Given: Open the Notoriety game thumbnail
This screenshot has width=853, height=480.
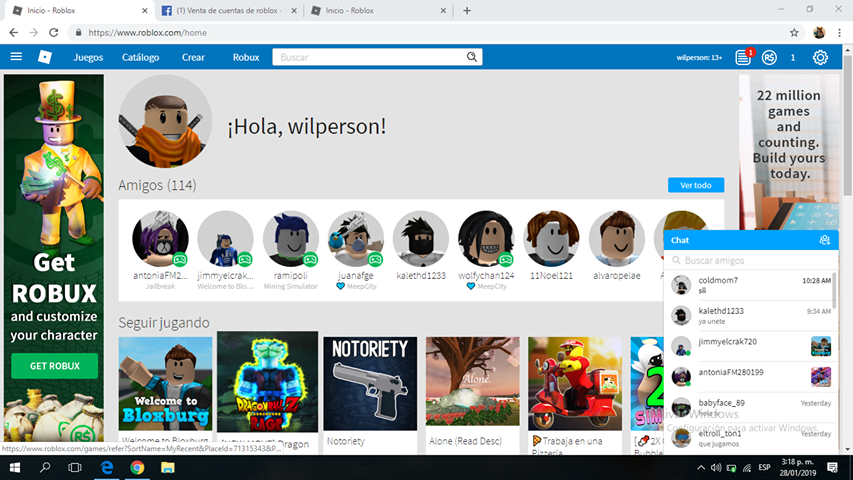Looking at the screenshot, I should click(x=370, y=384).
